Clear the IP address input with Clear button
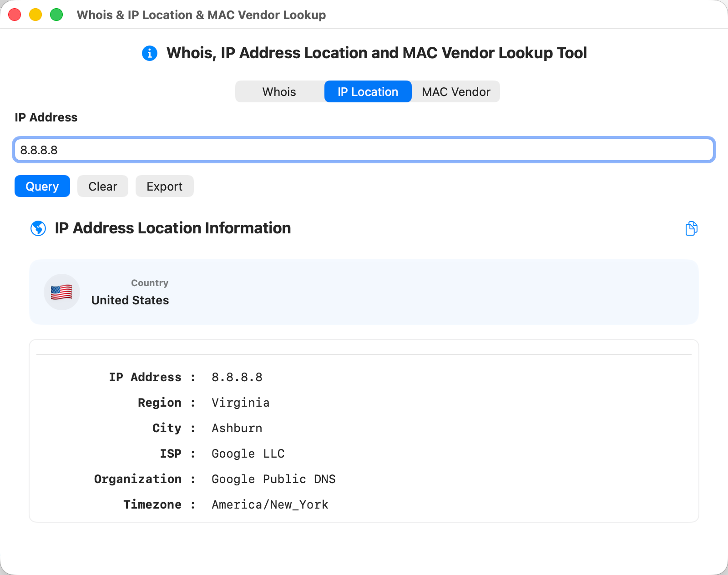728x575 pixels. 102,186
